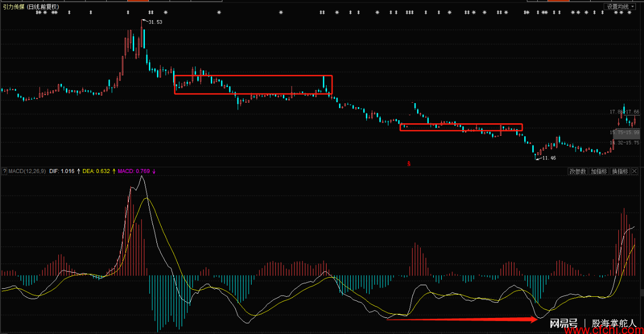
Task: Click the 引力传媒 stock name title
Action: (x=14, y=7)
